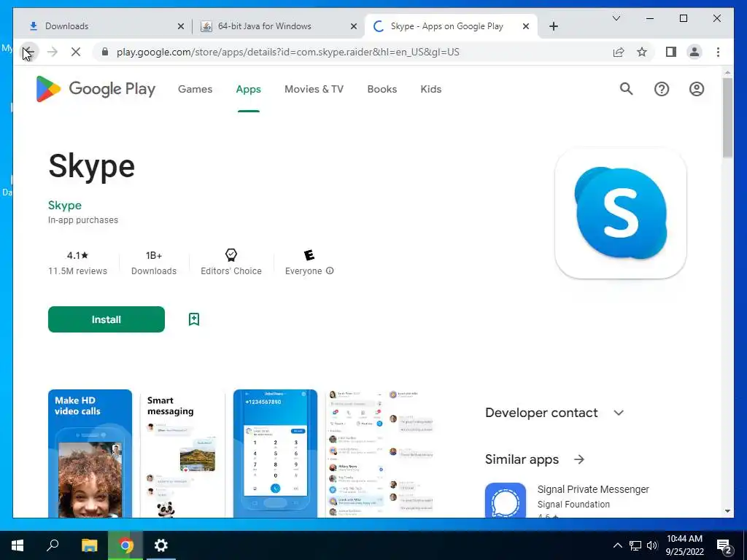This screenshot has height=560, width=747.
Task: Show hidden system tray icons
Action: pyautogui.click(x=617, y=545)
